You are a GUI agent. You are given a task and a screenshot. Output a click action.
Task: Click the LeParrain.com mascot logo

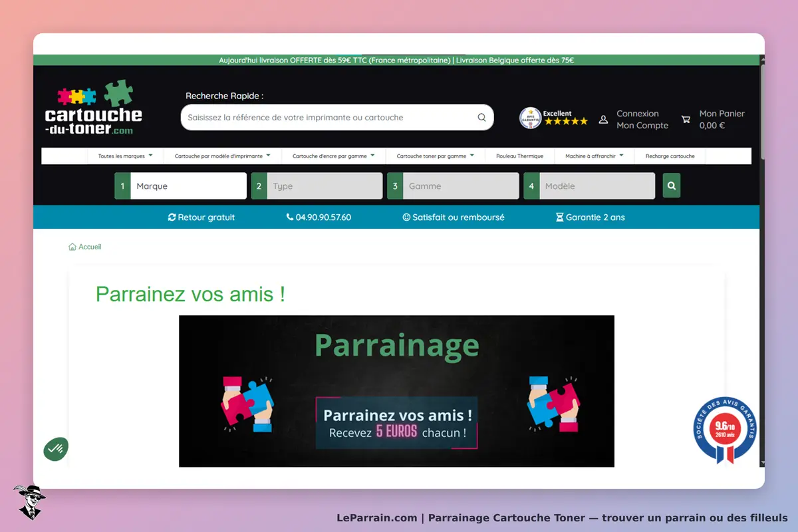[29, 502]
